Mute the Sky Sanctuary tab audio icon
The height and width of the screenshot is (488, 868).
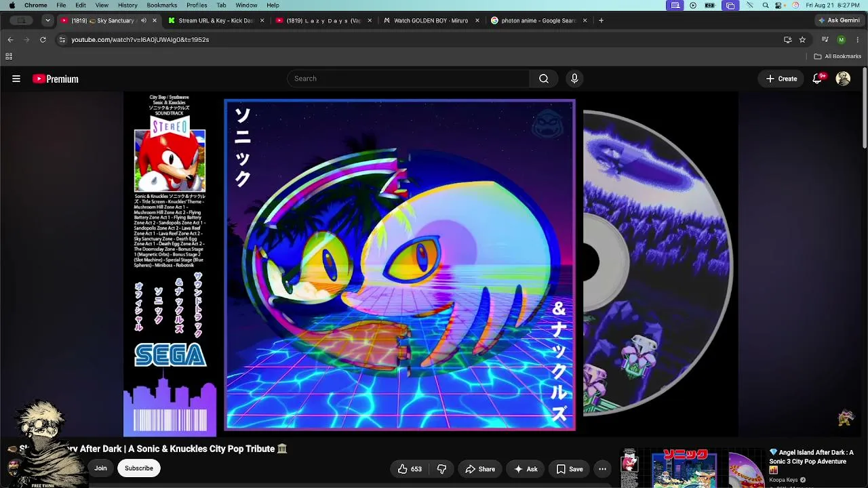144,20
